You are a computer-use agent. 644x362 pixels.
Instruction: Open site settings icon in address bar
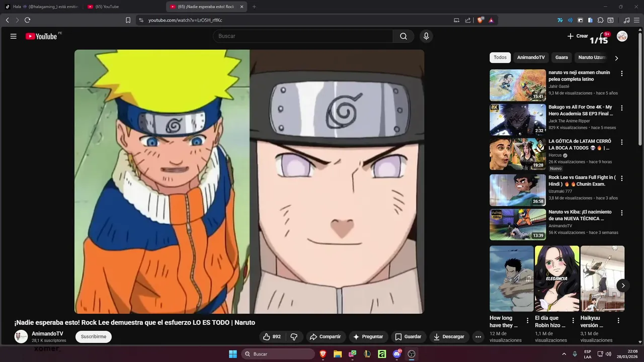[x=141, y=20]
